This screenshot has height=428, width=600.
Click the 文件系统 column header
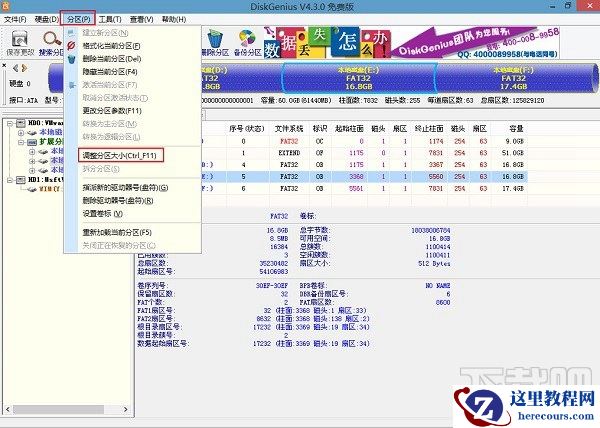pyautogui.click(x=289, y=129)
